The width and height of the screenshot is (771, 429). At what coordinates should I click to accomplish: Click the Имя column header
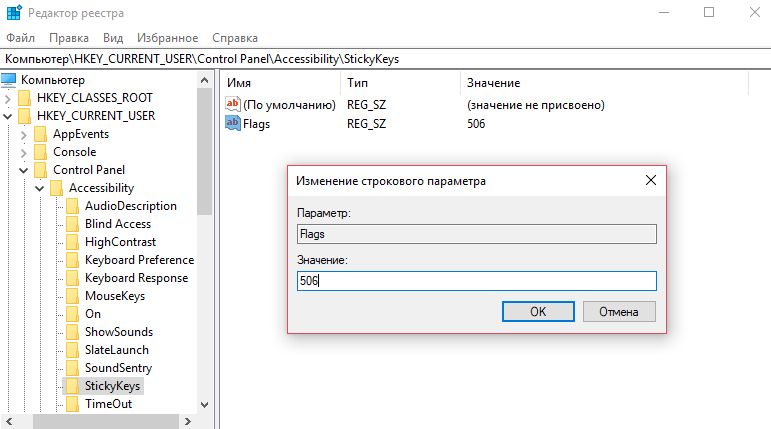click(x=281, y=83)
